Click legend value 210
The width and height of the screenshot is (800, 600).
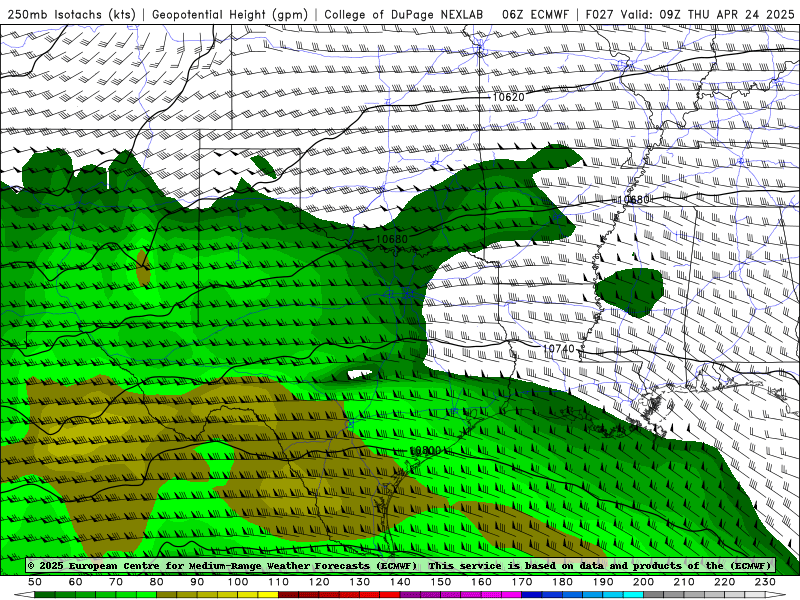point(684,582)
